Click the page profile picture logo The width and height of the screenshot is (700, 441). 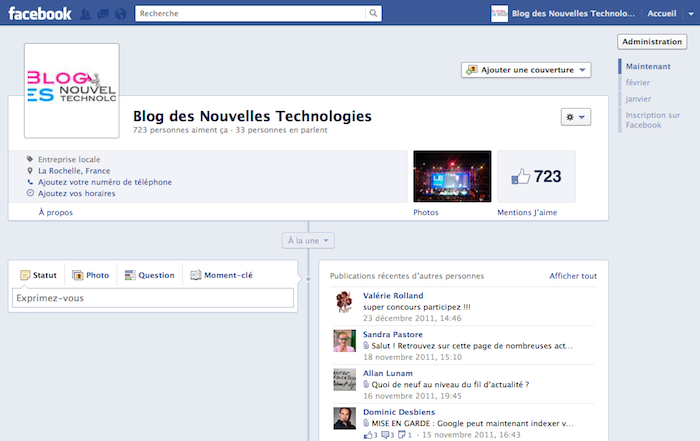(x=72, y=91)
